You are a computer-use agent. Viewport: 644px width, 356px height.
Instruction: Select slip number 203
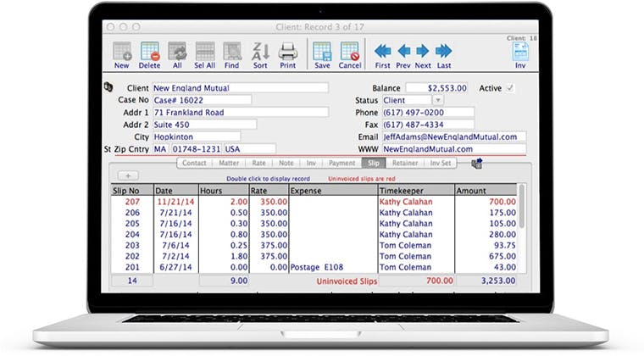(x=132, y=245)
